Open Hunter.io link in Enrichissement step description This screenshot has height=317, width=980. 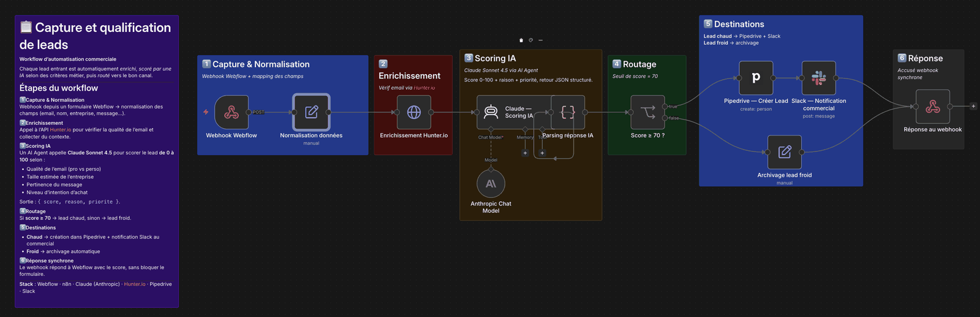(x=61, y=130)
